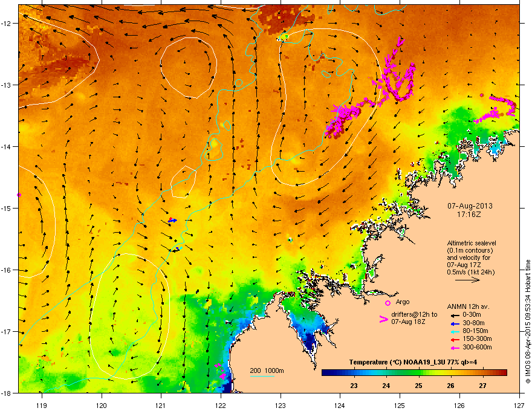Click the cyan 200 1000m isobath legend line
The image size is (532, 411).
(262, 376)
